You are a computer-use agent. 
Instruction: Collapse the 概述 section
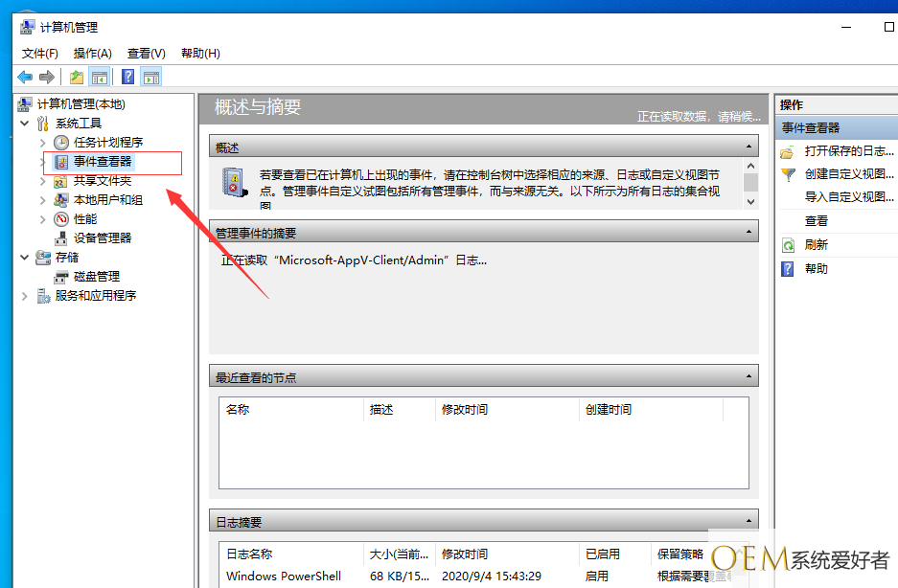tap(749, 147)
